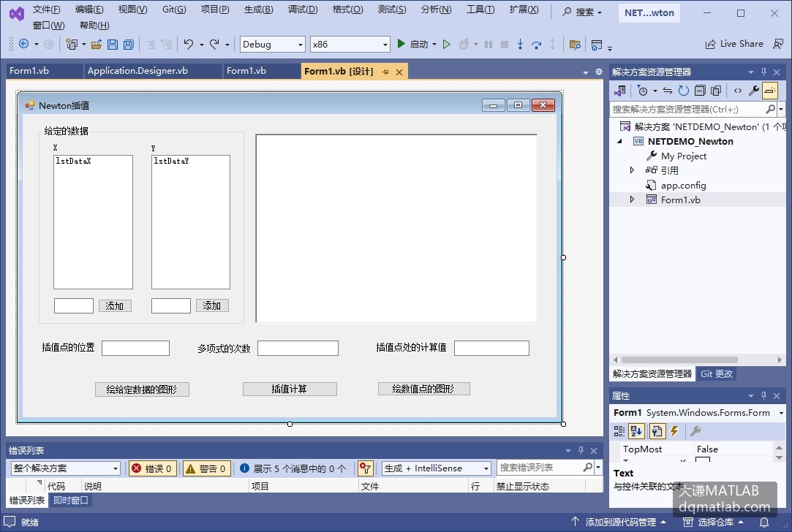Viewport: 792px width, 532px height.
Task: Toggle Alphabetical sort in Properties panel
Action: tap(636, 431)
